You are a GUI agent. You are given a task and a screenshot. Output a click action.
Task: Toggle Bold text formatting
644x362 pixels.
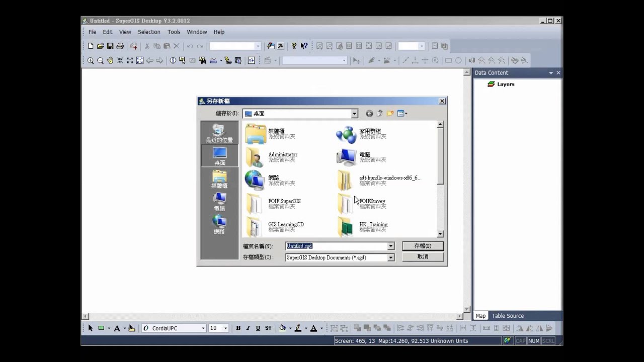point(238,328)
